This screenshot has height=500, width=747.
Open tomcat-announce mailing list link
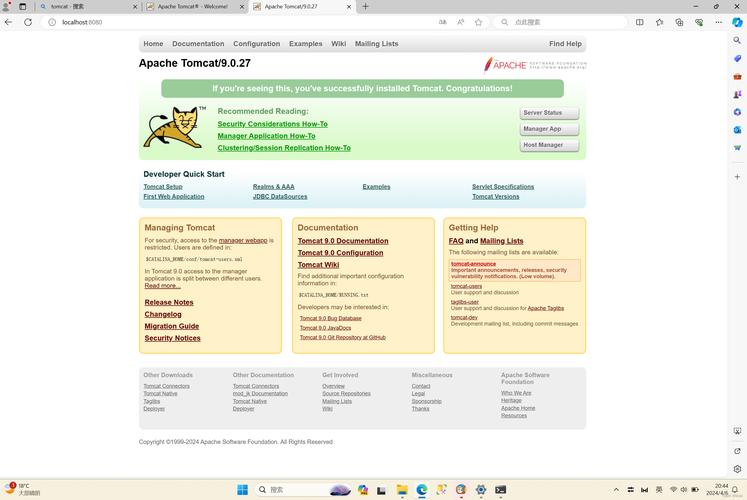(474, 264)
